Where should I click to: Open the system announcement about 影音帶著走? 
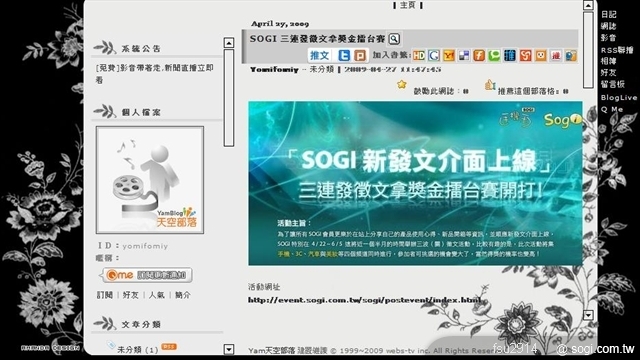pyautogui.click(x=154, y=74)
